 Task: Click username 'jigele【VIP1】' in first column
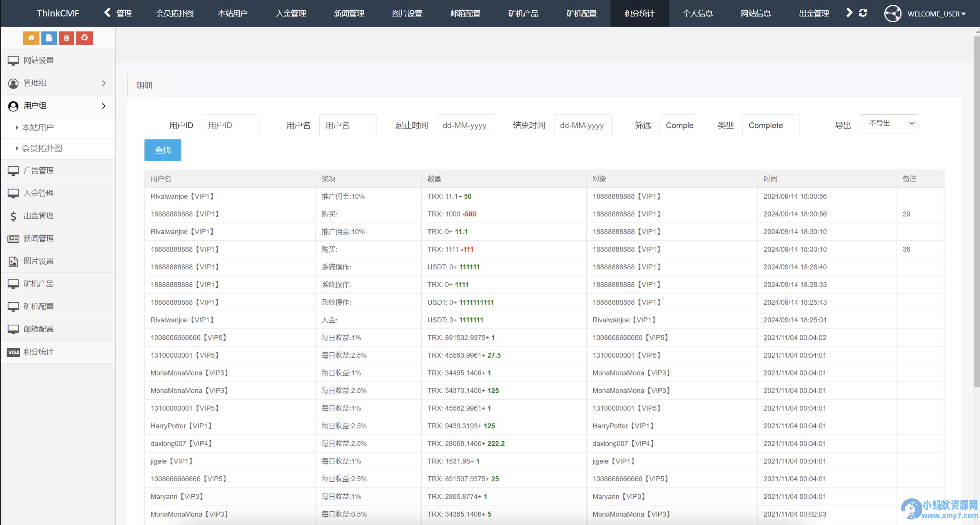tap(172, 461)
